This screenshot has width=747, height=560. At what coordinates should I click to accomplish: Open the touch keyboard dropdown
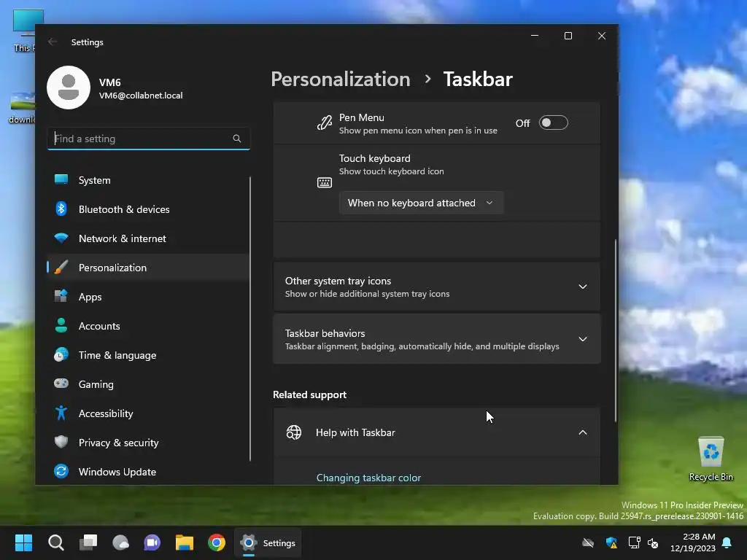(x=421, y=203)
